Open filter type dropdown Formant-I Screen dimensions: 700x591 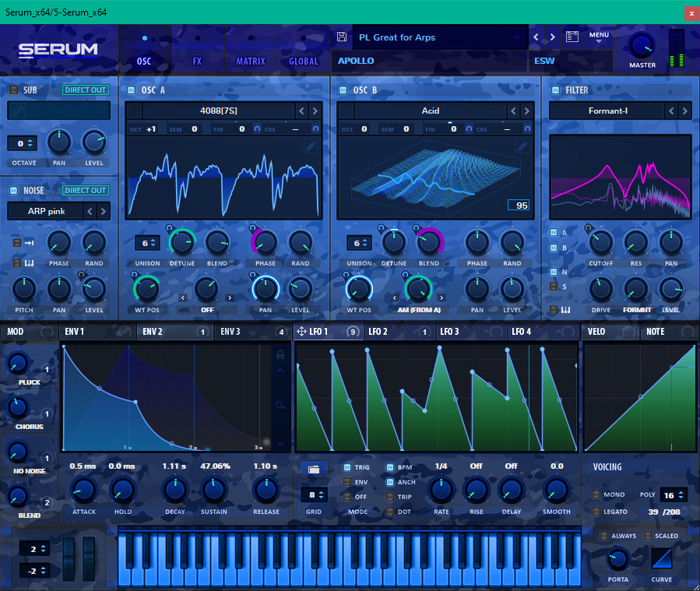(x=607, y=111)
